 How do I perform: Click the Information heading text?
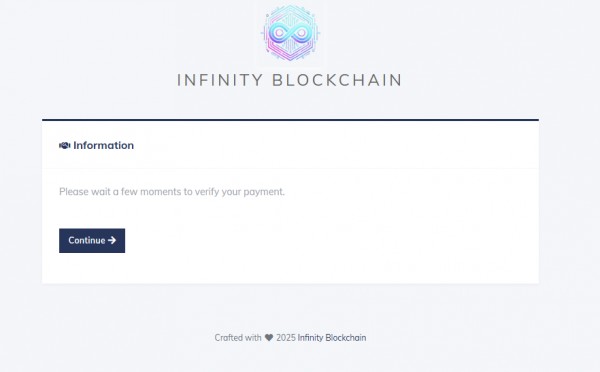[x=103, y=145]
